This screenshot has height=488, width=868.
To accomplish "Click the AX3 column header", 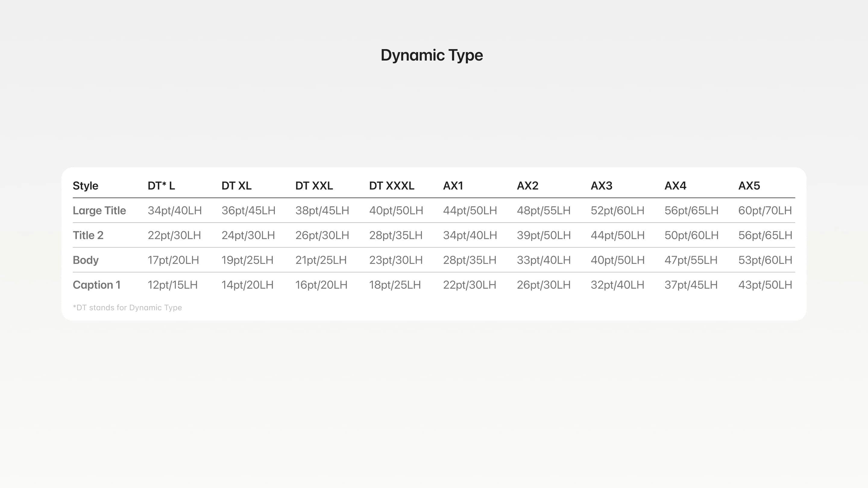I will click(602, 186).
